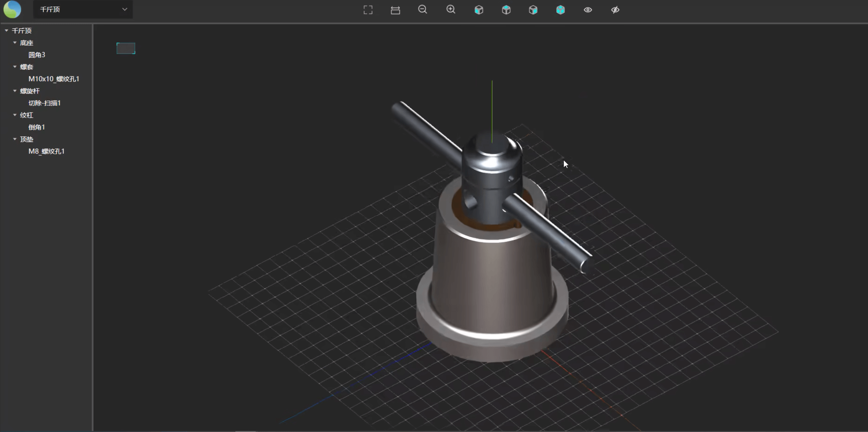Click the M8_螺纹孔1 tree entry

coord(47,151)
